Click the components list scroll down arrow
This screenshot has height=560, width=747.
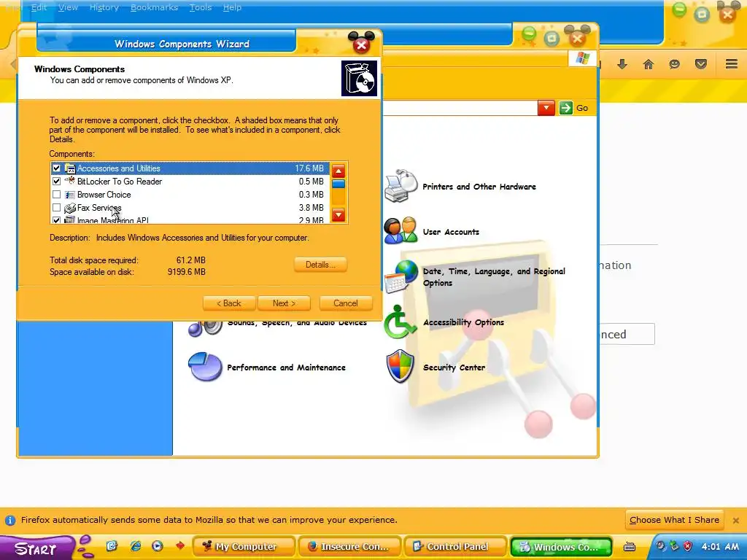[338, 215]
